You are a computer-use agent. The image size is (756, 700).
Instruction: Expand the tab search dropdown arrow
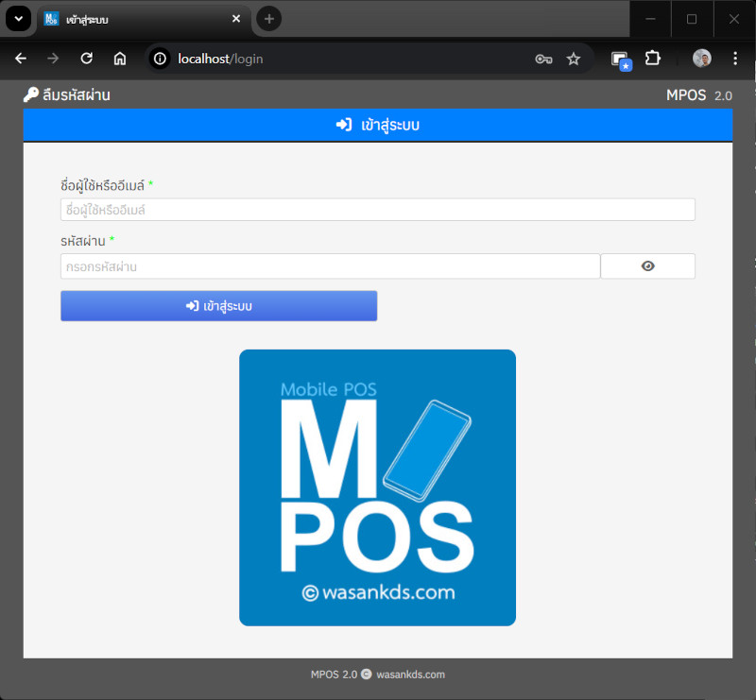coord(17,19)
